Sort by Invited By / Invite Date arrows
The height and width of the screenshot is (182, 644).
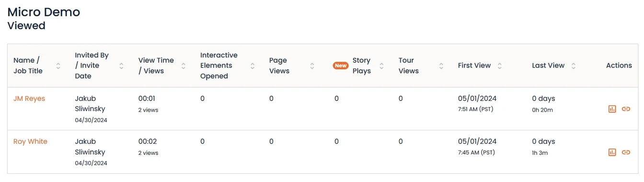click(x=121, y=66)
